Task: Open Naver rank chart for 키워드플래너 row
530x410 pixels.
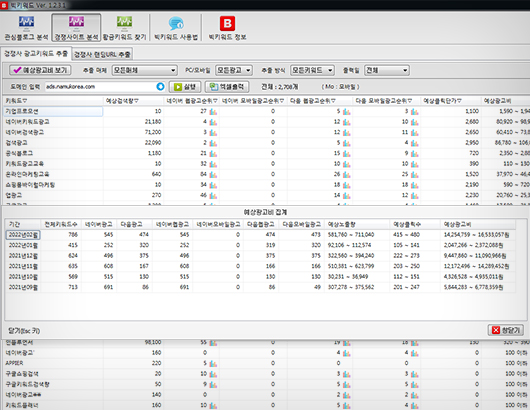Action: pos(213,405)
